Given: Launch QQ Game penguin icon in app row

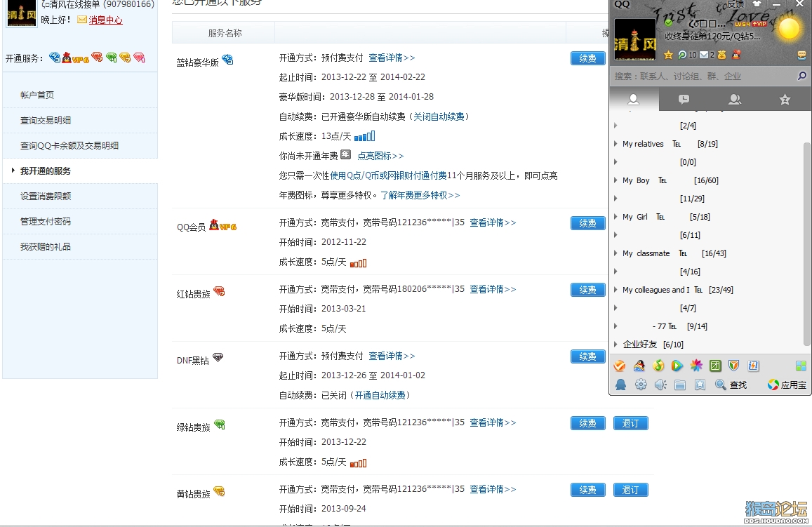Looking at the screenshot, I should point(639,366).
